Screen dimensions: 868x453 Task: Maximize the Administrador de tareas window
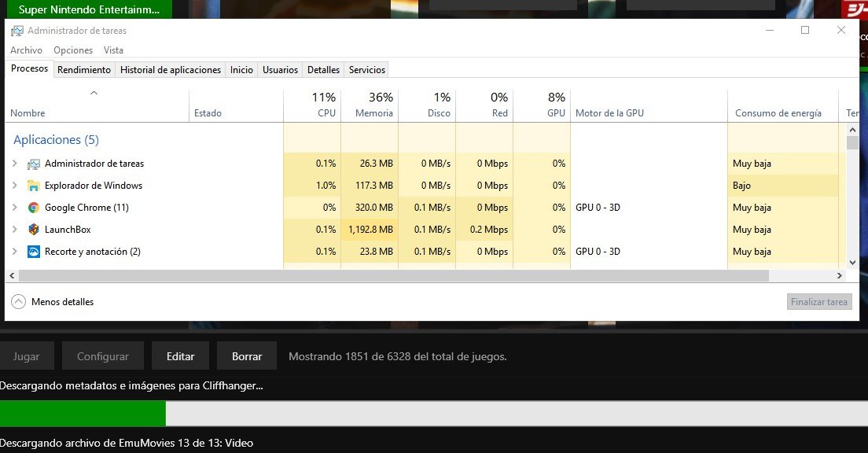pyautogui.click(x=805, y=30)
